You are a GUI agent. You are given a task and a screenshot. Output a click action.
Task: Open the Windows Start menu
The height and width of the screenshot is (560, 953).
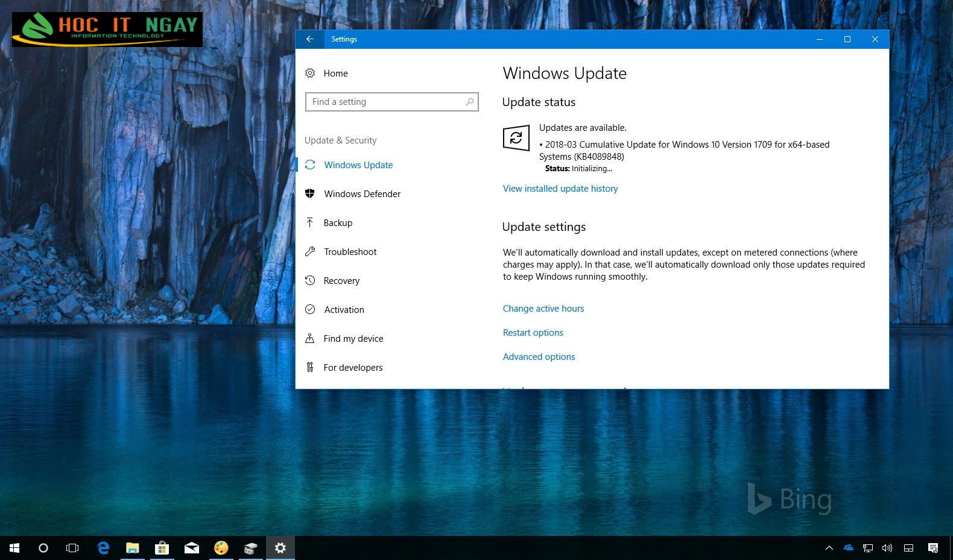[14, 548]
